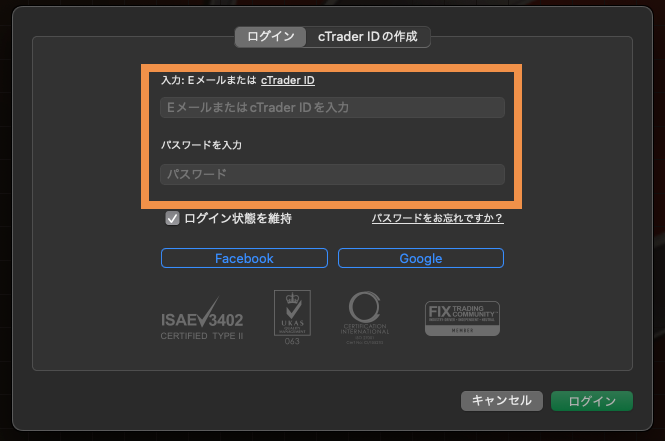This screenshot has width=665, height=441.
Task: Click the CERTIFIED TYPE II text
Action: click(x=202, y=336)
